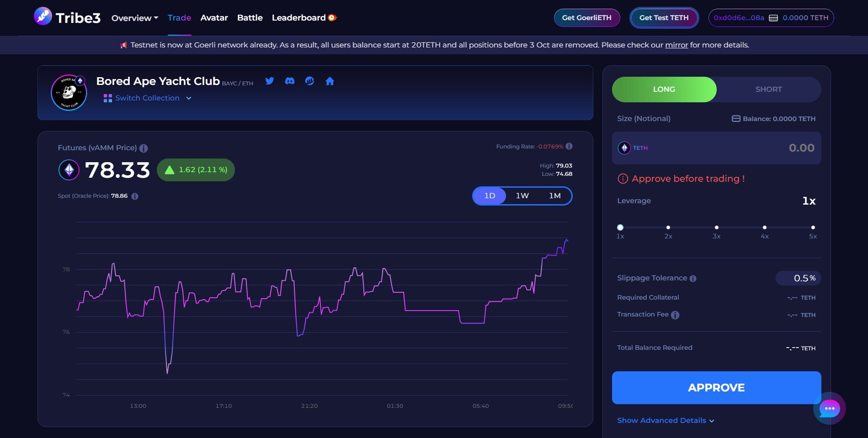Switch chart to 1M range
The image size is (868, 438).
[554, 196]
